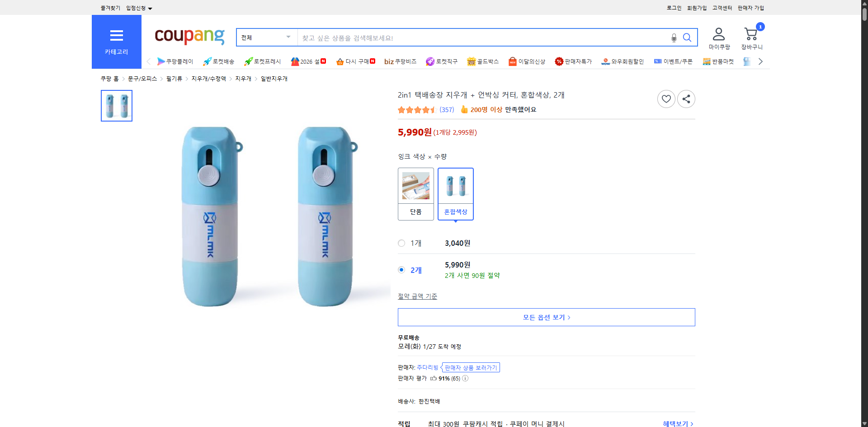Open the 장바구니 shopping cart
Viewport: 868px width, 427px height.
(750, 36)
